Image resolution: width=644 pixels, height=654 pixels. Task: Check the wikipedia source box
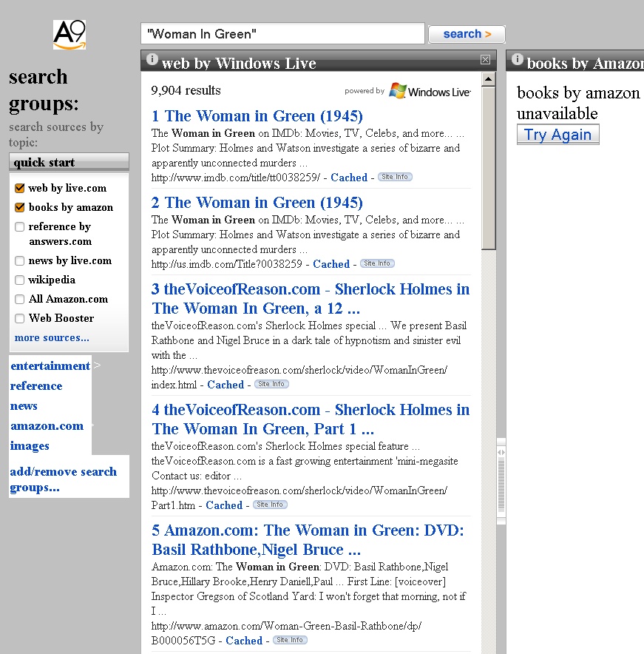(19, 280)
